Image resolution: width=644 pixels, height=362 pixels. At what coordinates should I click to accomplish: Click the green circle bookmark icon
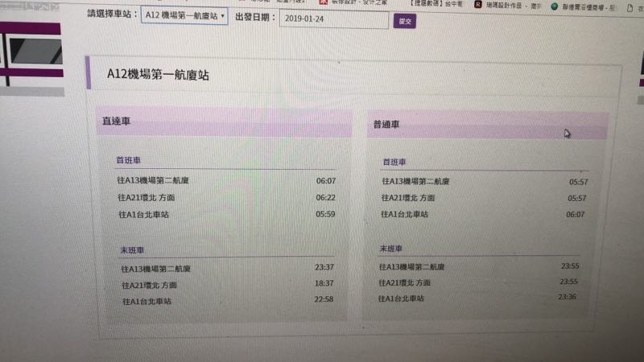tap(555, 5)
